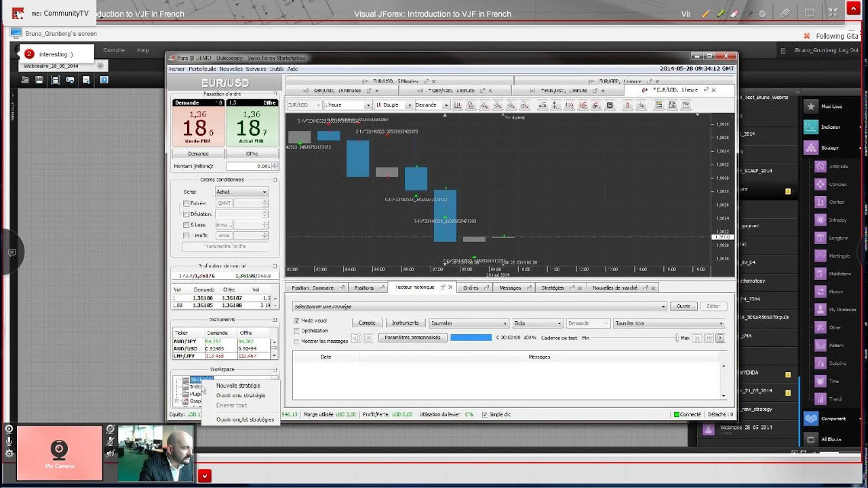Open the chart toolbar Demande price side dropdown
This screenshot has height=488, width=868.
click(x=431, y=105)
